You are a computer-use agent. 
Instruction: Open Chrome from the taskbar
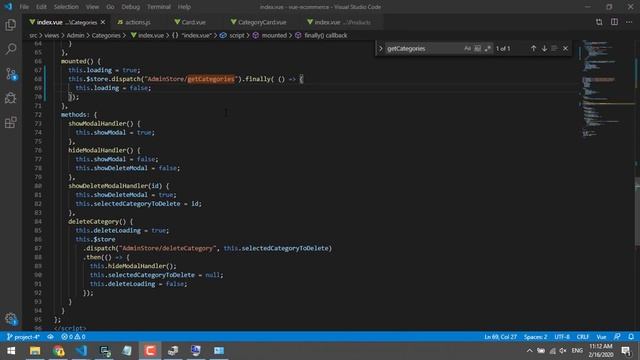pos(58,351)
